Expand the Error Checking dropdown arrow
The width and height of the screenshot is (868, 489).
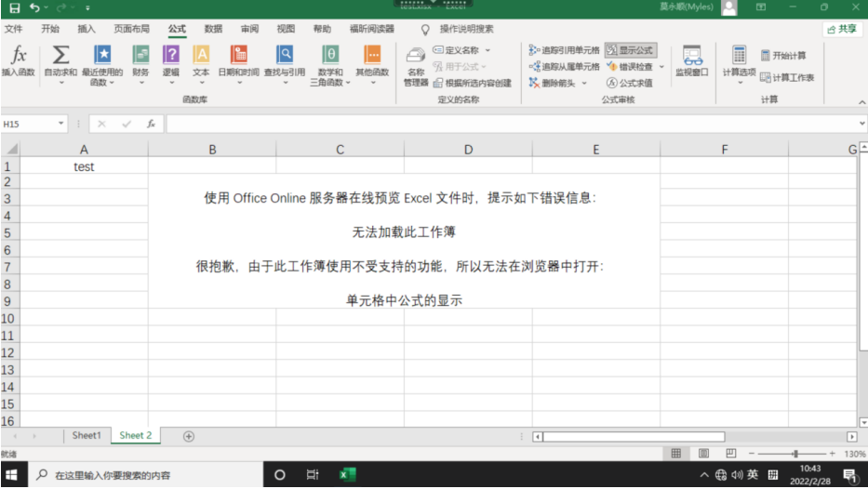661,66
